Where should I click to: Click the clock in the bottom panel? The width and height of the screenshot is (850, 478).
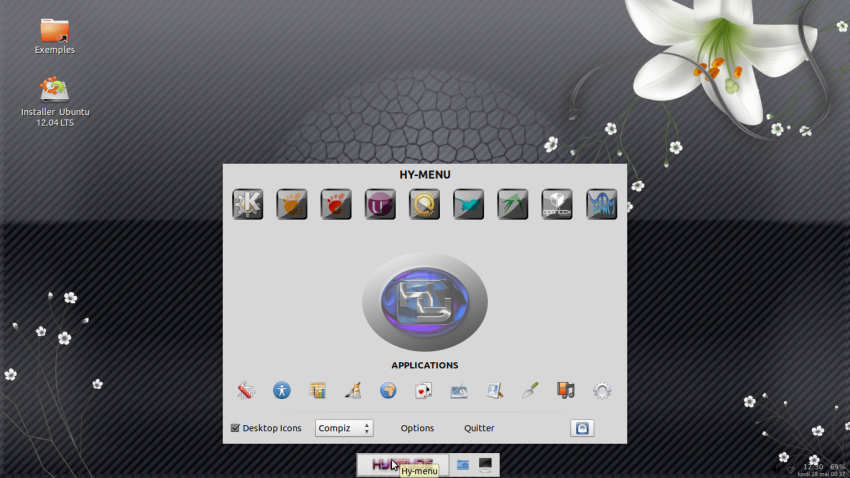[x=812, y=467]
